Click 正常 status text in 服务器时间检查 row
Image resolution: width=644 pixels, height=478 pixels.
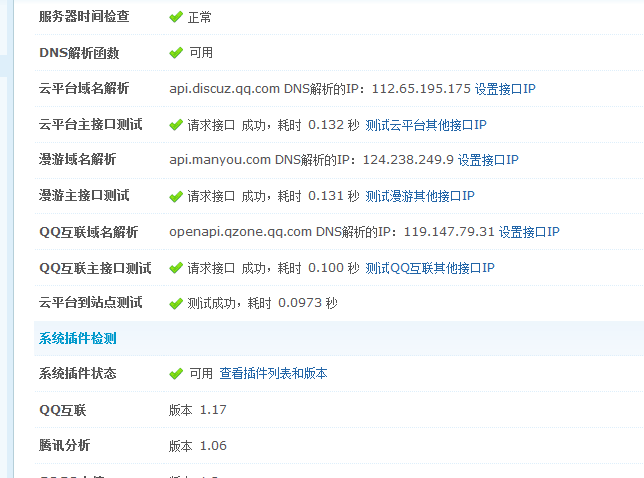(200, 17)
